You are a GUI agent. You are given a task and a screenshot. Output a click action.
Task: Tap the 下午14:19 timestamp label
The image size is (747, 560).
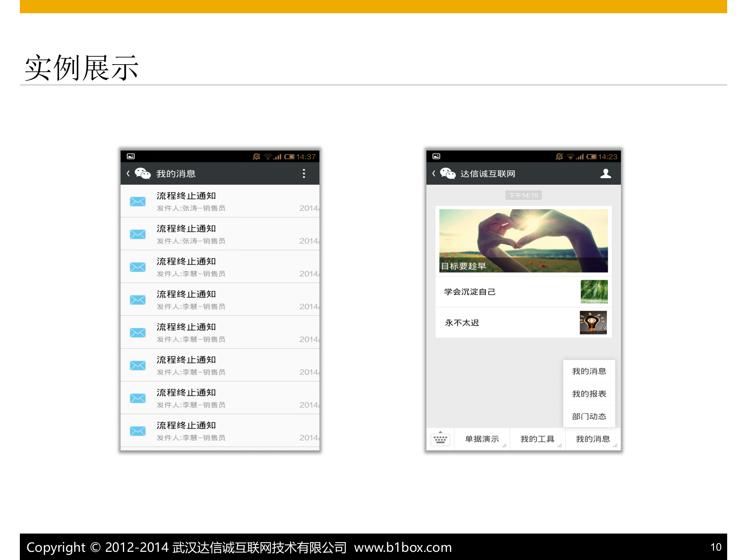(x=523, y=195)
